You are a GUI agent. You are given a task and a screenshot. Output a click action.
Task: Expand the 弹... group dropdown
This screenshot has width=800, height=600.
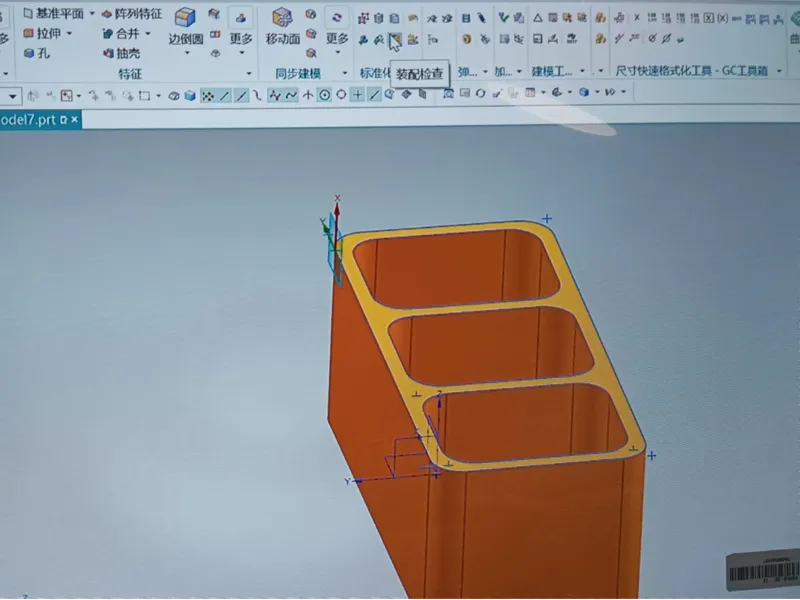click(485, 72)
